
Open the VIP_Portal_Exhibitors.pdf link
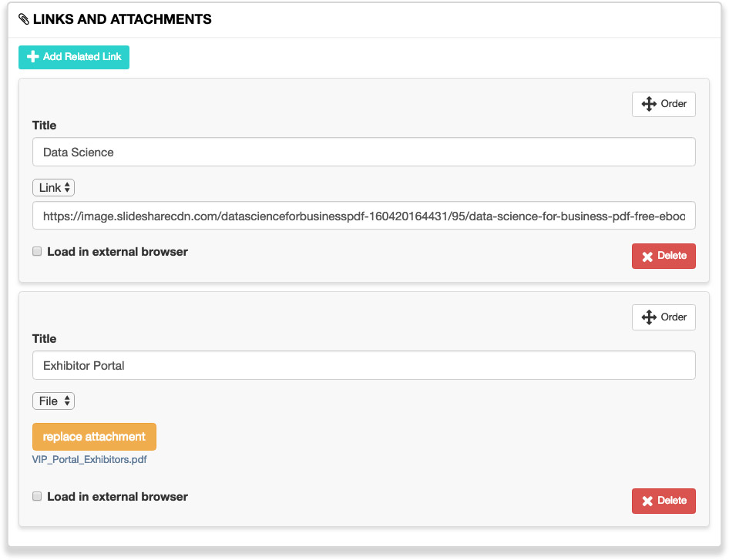click(89, 460)
